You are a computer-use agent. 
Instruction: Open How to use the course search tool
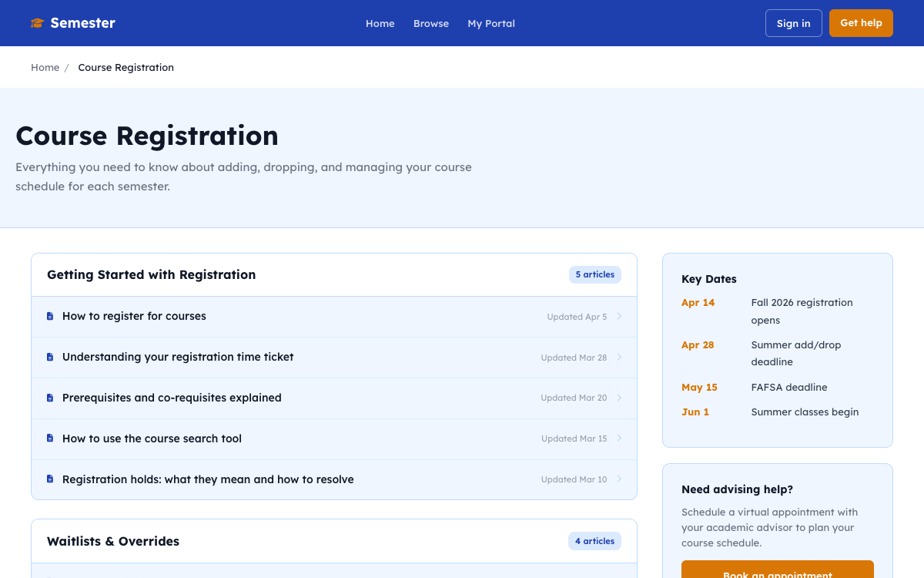[152, 439]
